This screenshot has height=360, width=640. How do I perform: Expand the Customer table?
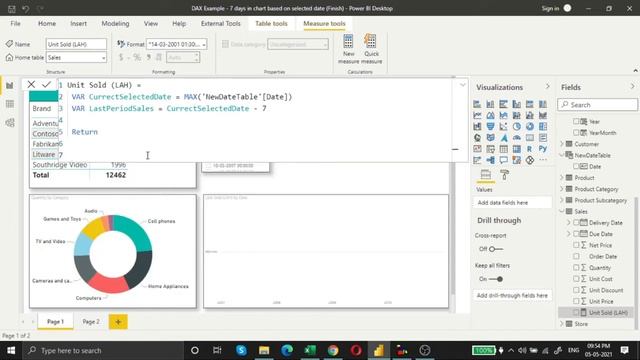coord(562,144)
